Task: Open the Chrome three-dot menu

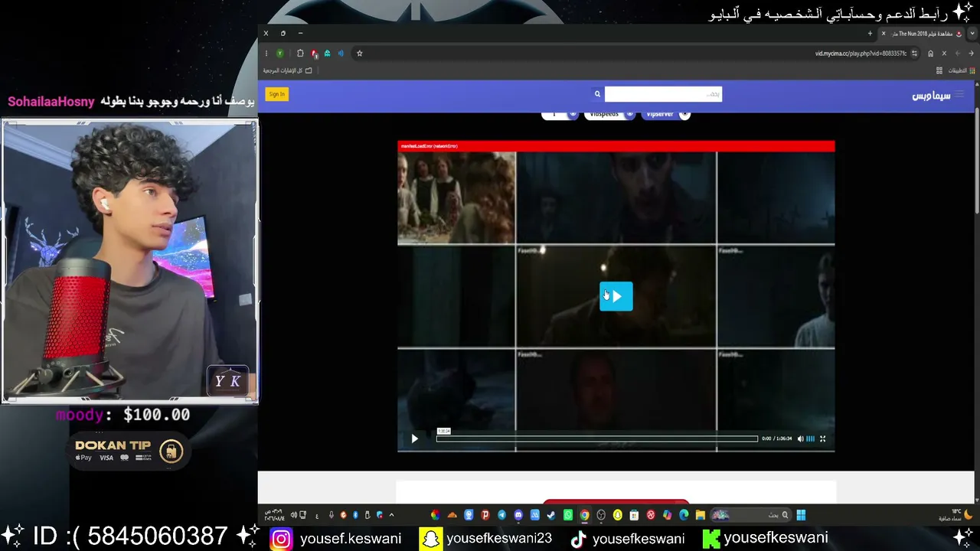Action: coord(266,54)
